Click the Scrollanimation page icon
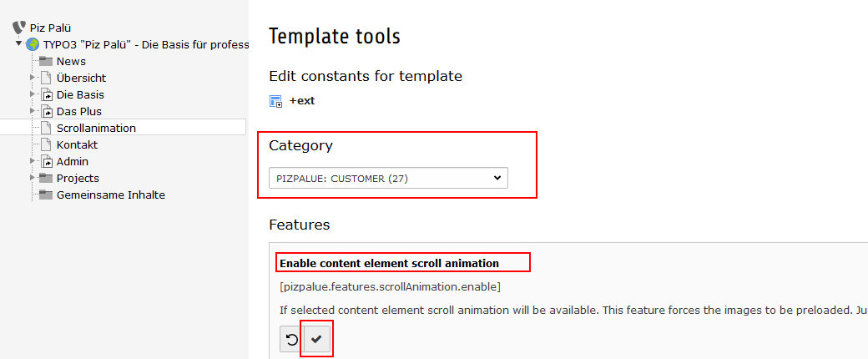868x359 pixels. tap(46, 128)
